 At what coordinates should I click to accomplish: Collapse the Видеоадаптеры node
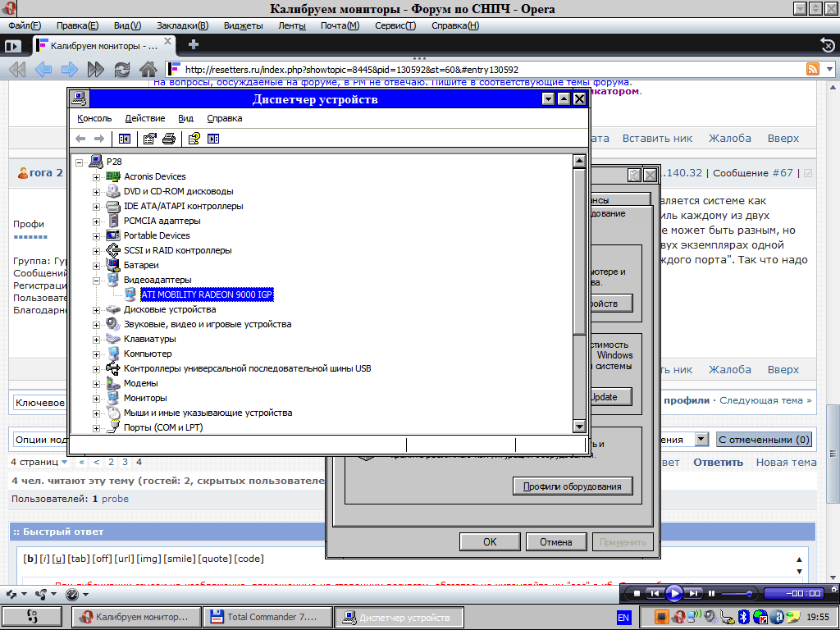pos(97,281)
